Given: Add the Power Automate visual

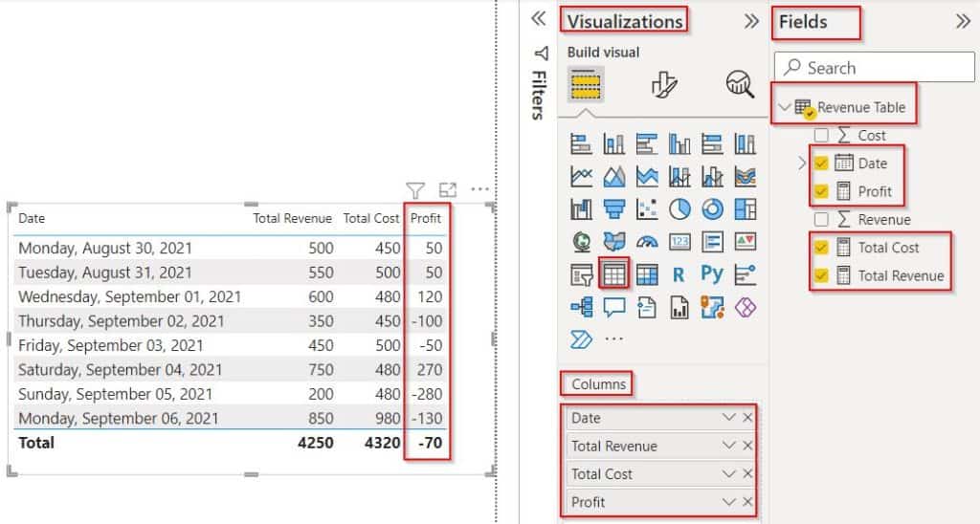Looking at the screenshot, I should pos(581,339).
